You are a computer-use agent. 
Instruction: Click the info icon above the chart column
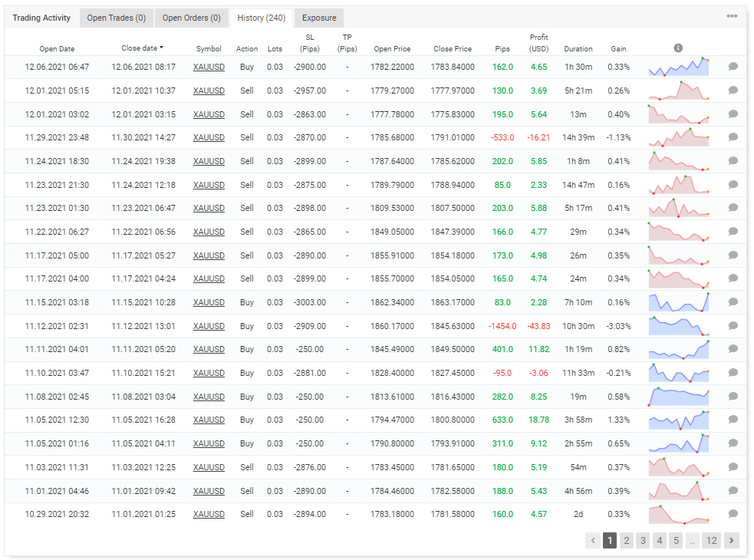(678, 48)
